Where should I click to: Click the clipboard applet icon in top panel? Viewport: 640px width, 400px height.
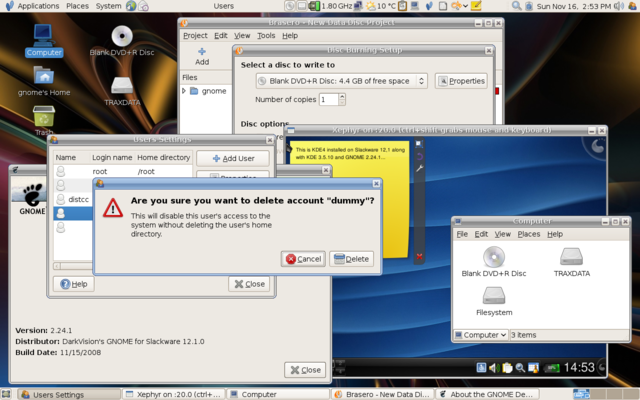click(x=402, y=6)
